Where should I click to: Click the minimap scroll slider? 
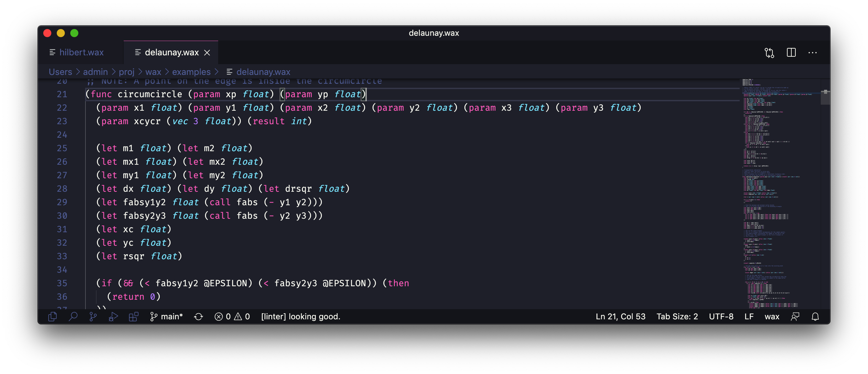click(x=825, y=98)
